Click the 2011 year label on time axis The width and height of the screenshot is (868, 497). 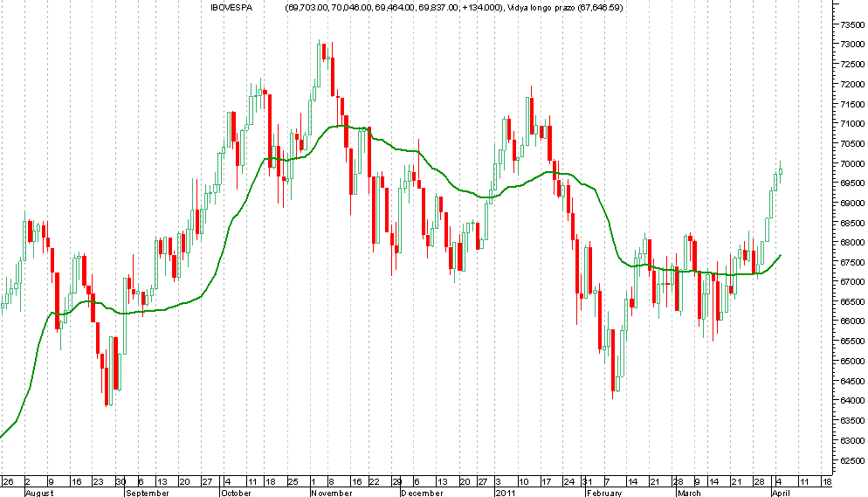click(x=506, y=493)
